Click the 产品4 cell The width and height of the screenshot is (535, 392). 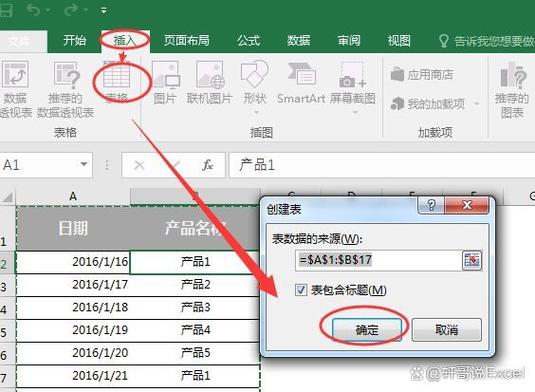coord(195,330)
